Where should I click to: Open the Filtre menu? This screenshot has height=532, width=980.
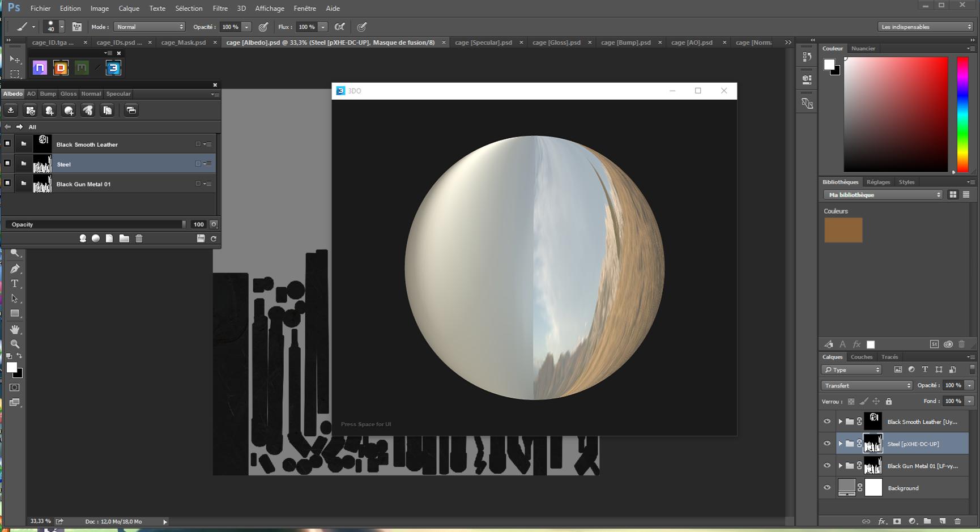point(220,8)
